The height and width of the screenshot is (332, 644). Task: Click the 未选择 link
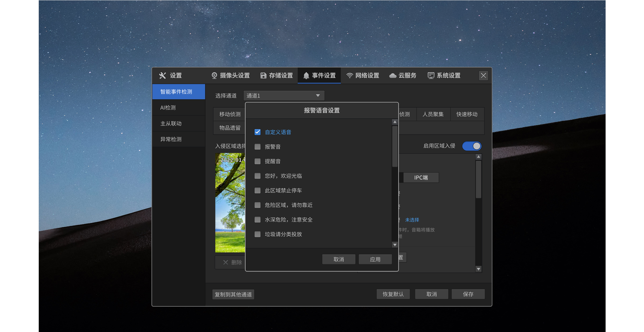click(412, 220)
